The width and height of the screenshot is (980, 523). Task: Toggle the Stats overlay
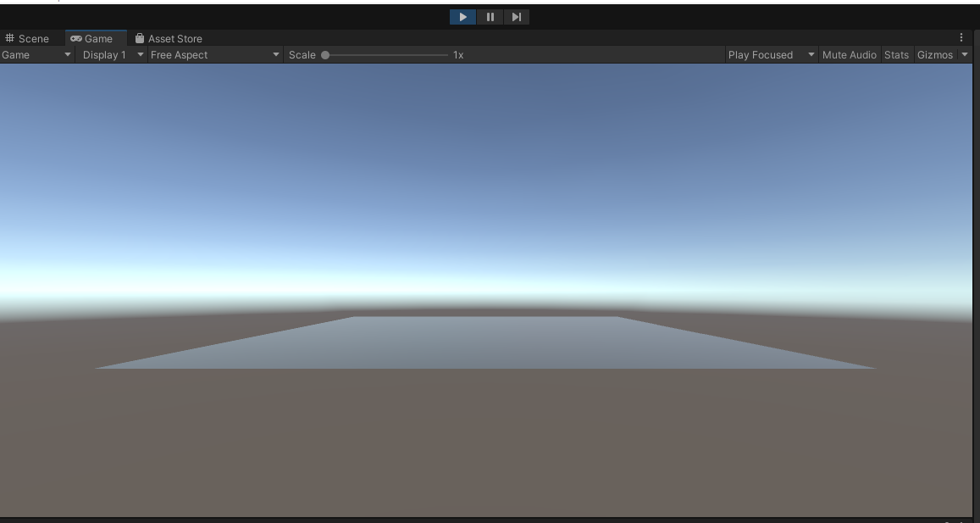(896, 54)
